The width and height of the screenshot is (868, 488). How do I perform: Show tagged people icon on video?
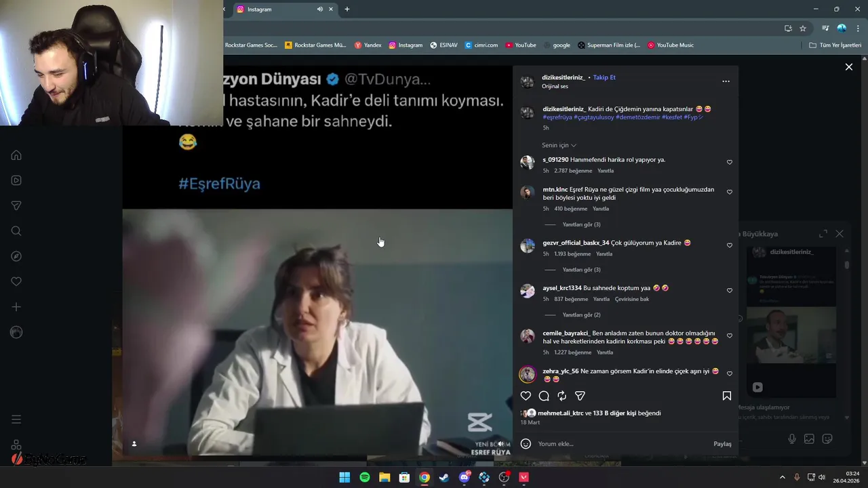click(134, 444)
